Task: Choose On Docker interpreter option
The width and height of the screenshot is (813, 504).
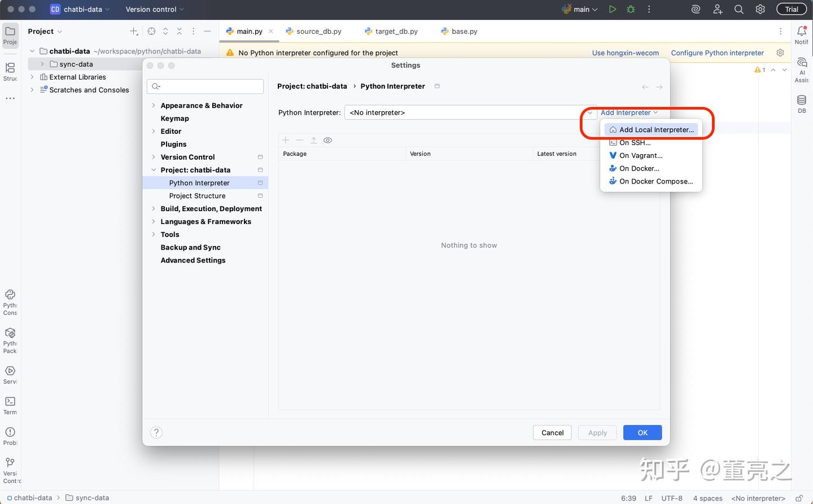Action: click(651, 169)
